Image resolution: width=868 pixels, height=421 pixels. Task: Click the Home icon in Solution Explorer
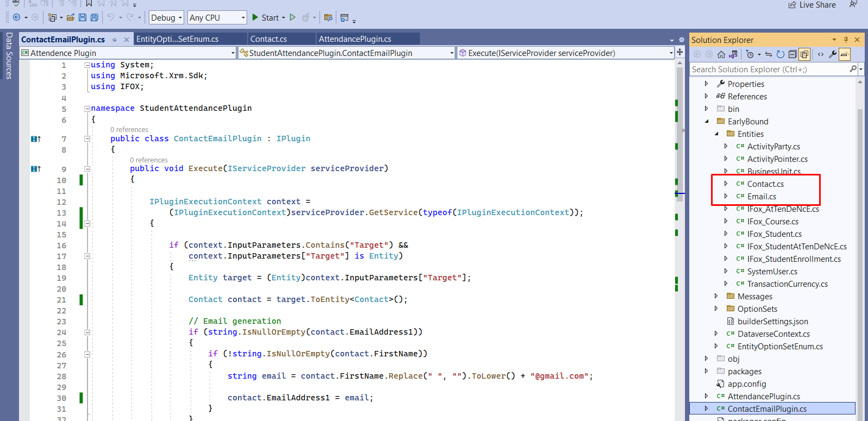(x=721, y=54)
